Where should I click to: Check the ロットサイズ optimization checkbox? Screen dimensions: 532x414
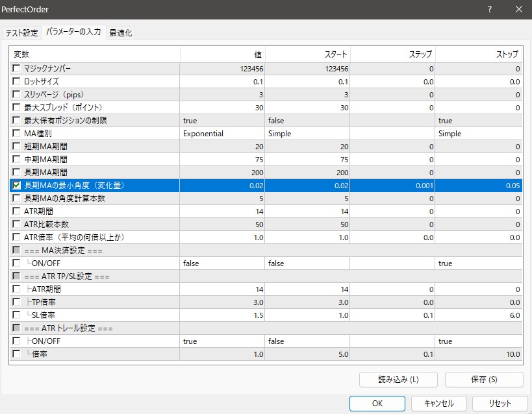tap(16, 81)
